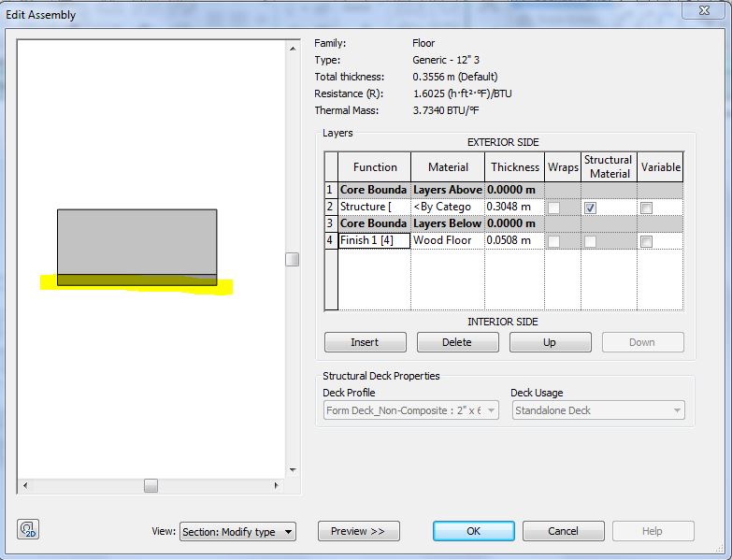The height and width of the screenshot is (560, 732).
Task: Click the Insert layer button
Action: click(366, 342)
